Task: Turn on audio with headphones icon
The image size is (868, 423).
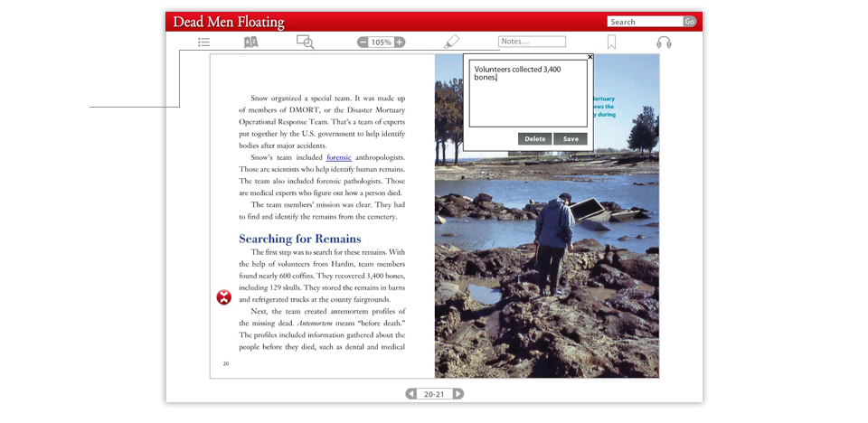Action: [x=664, y=42]
